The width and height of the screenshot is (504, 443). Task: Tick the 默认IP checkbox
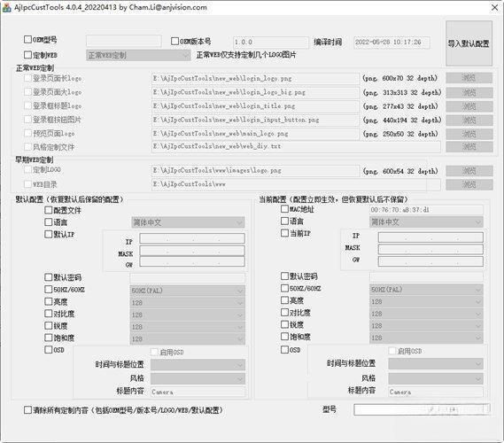point(48,234)
